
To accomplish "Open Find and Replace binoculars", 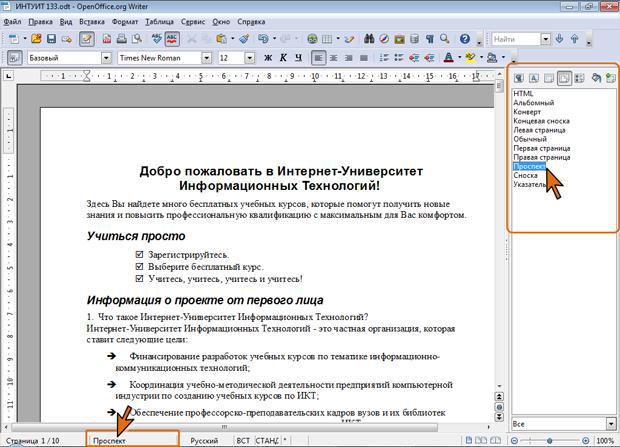I will click(369, 39).
